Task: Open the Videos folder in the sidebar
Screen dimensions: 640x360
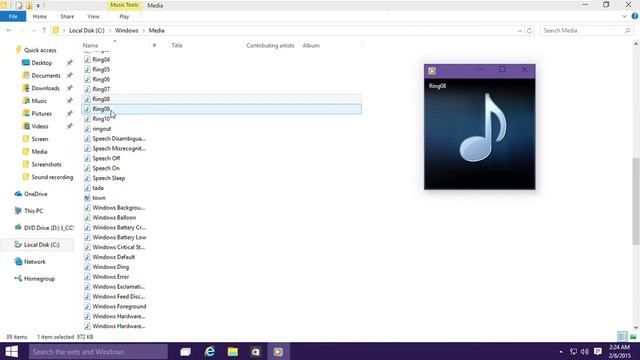Action: pyautogui.click(x=40, y=127)
